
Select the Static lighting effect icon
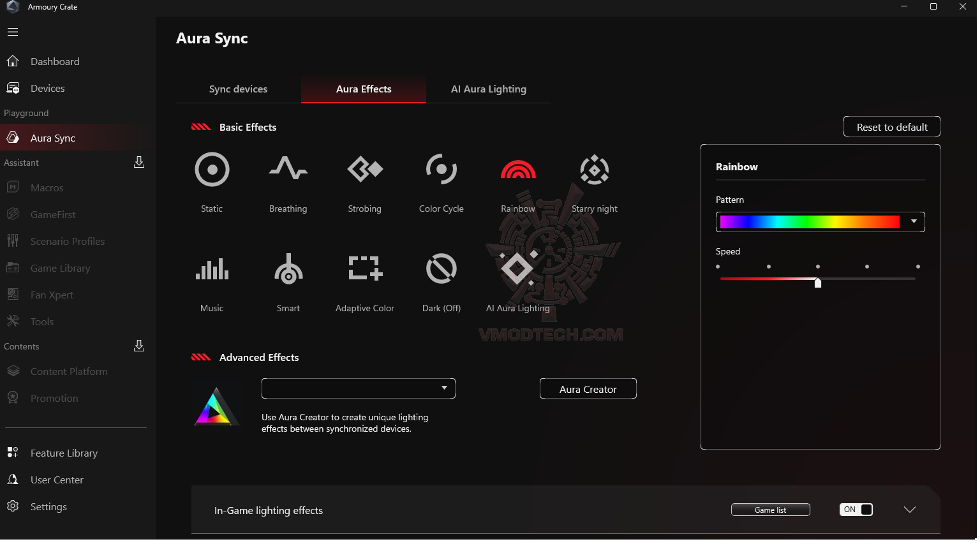(x=212, y=170)
